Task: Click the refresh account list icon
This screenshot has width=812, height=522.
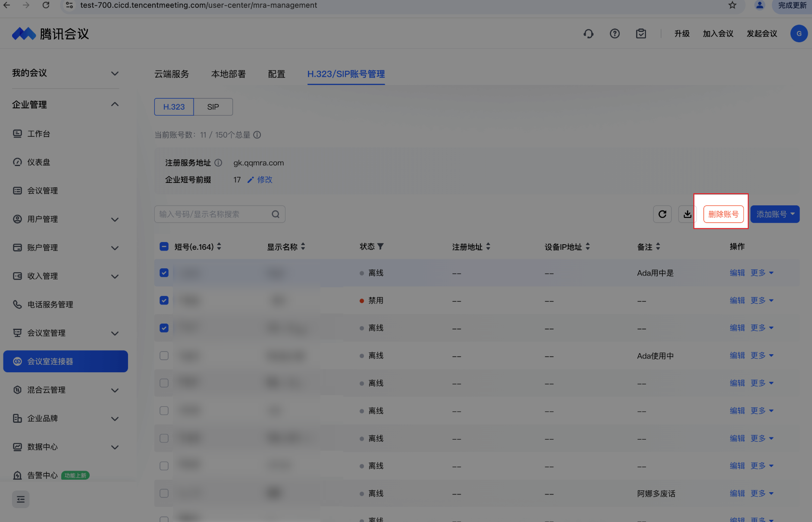Action: (x=662, y=214)
